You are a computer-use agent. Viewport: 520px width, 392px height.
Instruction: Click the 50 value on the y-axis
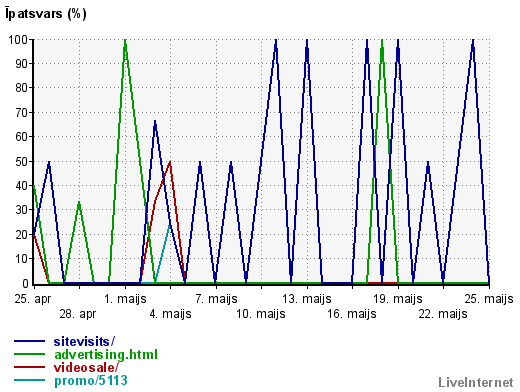click(x=22, y=162)
